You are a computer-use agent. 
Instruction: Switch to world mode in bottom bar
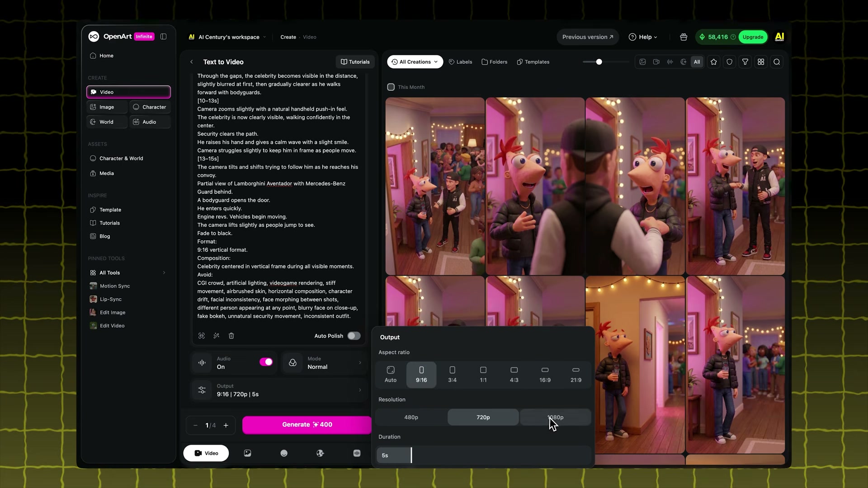coord(320,453)
